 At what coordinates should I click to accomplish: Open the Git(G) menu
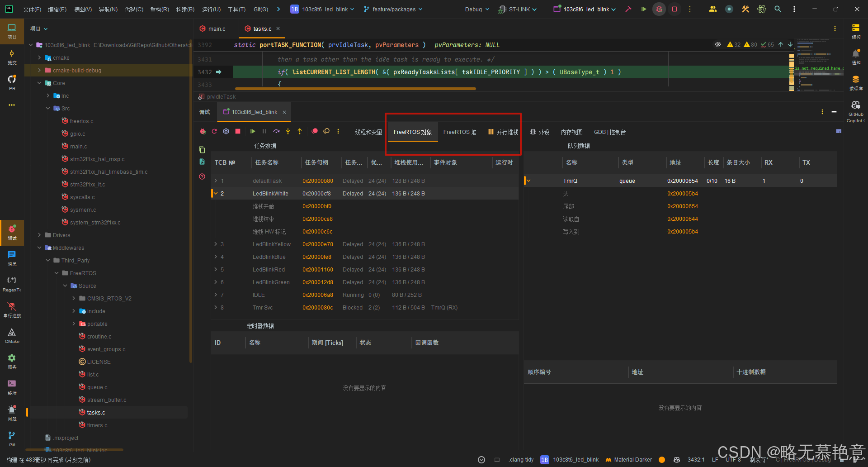[x=260, y=9]
